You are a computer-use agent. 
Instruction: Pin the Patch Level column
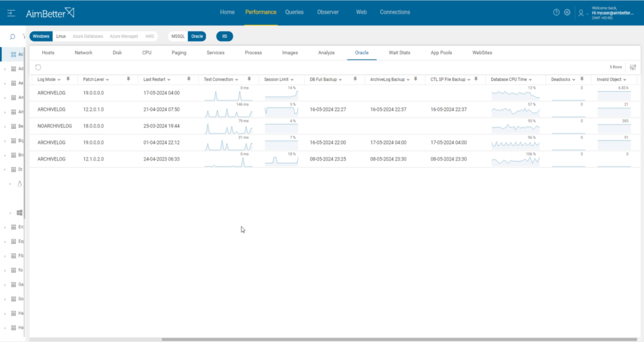click(x=128, y=79)
